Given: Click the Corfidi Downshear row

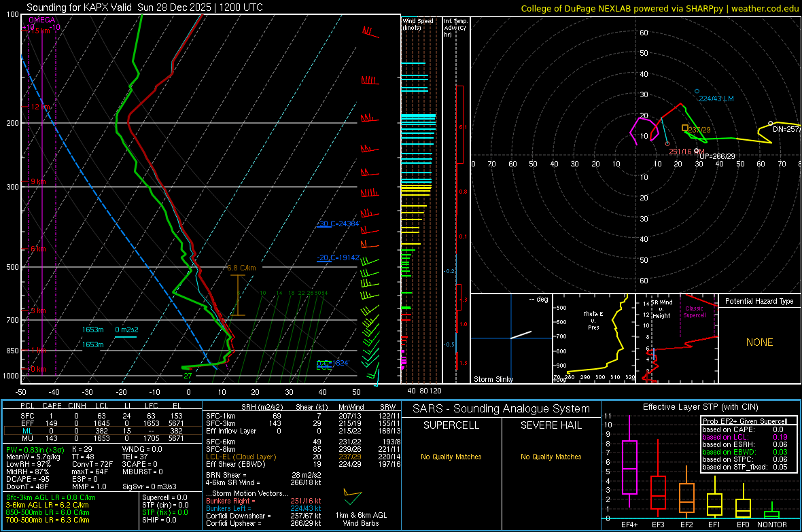Looking at the screenshot, I should [x=264, y=516].
